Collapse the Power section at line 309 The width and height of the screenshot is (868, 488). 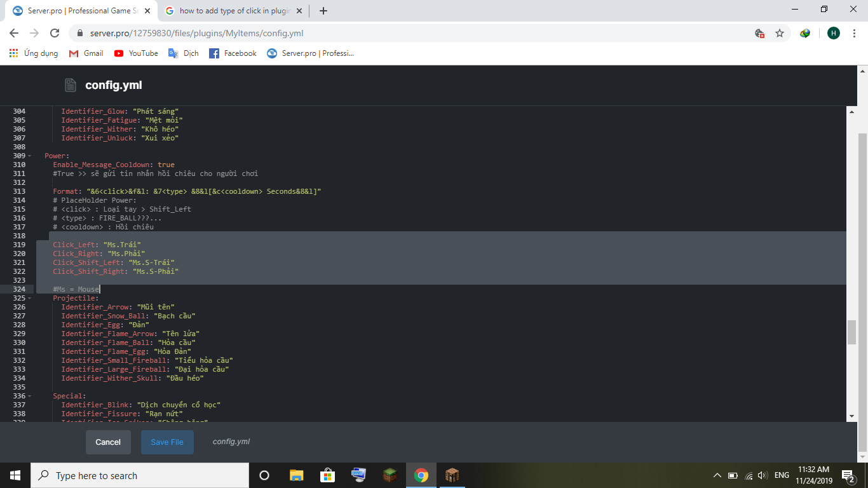pyautogui.click(x=30, y=156)
